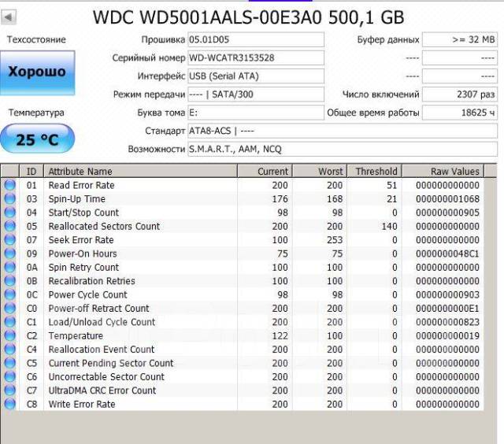Sort by Current column header
Image resolution: width=504 pixels, height=444 pixels.
point(265,172)
